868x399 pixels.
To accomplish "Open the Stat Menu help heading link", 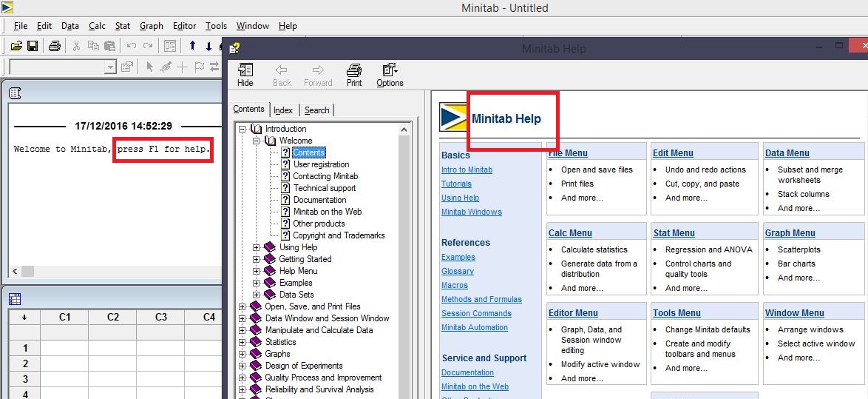I will click(x=674, y=232).
